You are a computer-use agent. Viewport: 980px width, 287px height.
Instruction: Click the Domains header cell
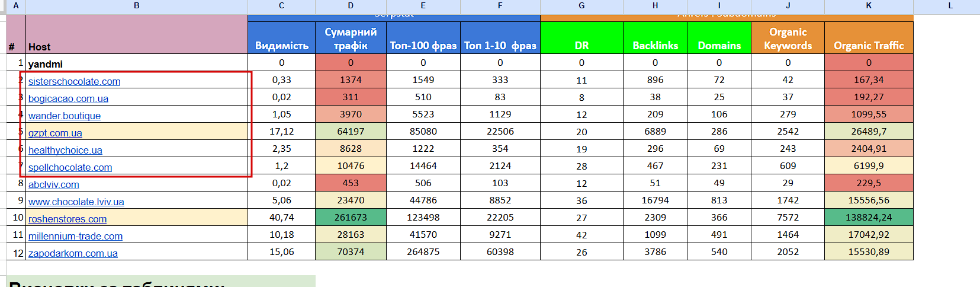(x=719, y=37)
